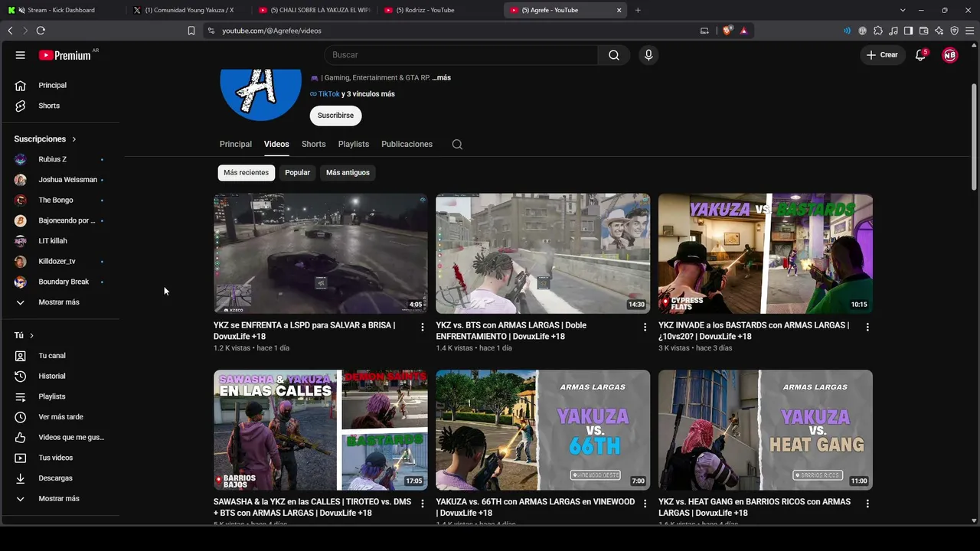Open a new browser tab
The width and height of the screenshot is (980, 551).
(638, 10)
